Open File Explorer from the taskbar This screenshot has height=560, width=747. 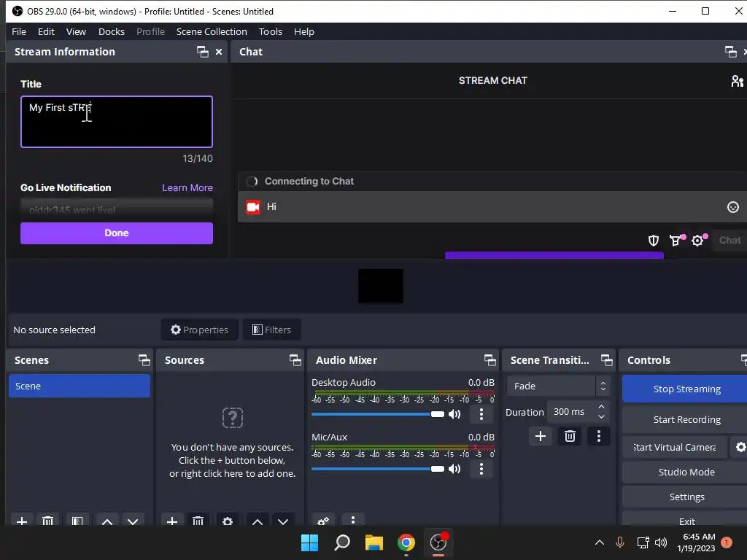374,542
